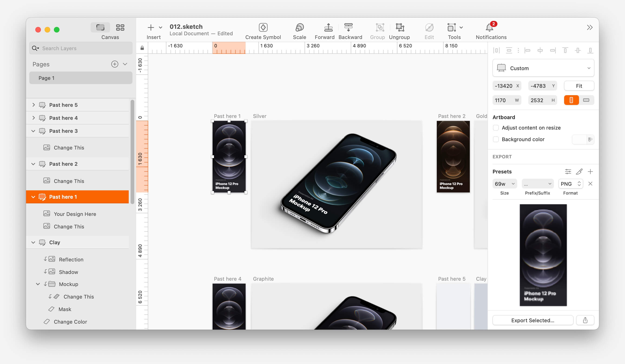Select the Scale tool
The height and width of the screenshot is (364, 625).
click(x=299, y=27)
